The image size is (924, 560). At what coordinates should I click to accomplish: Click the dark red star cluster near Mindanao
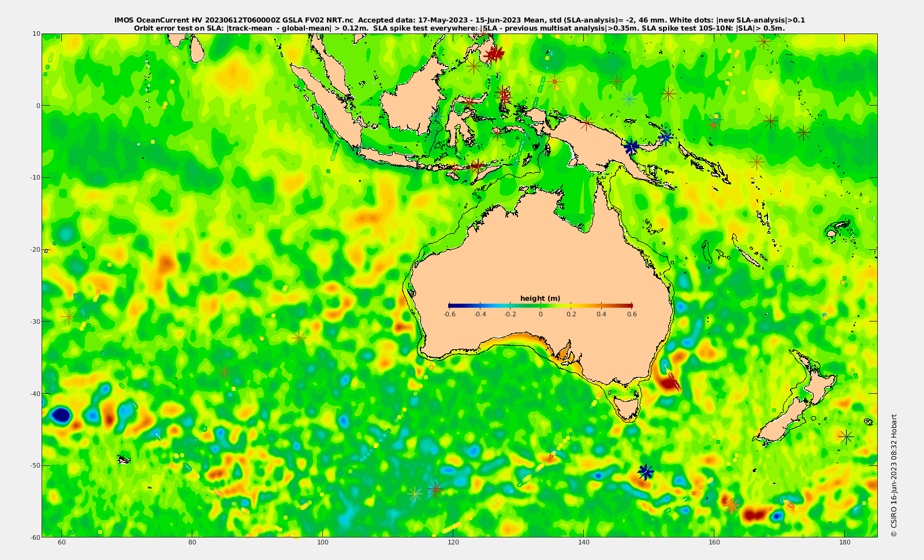pyautogui.click(x=494, y=54)
